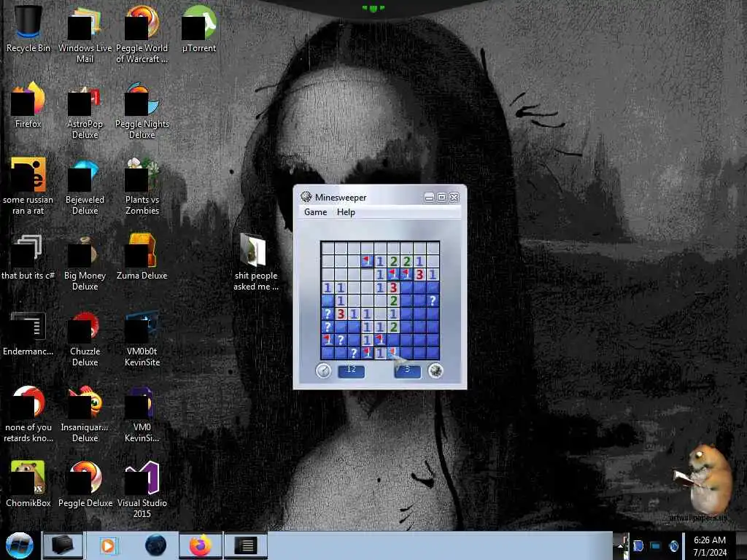Select the Zuma Deluxe desktop icon
This screenshot has height=560, width=747.
pos(142,257)
